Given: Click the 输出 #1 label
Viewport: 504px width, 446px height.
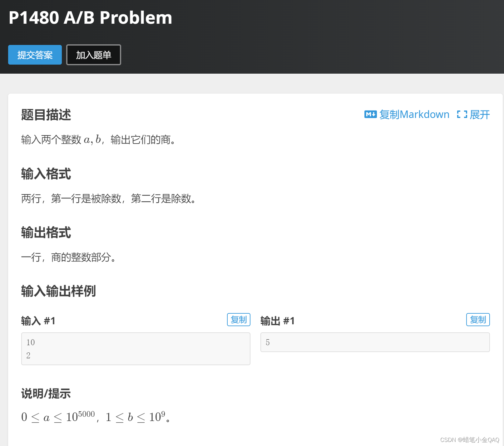Looking at the screenshot, I should (278, 321).
